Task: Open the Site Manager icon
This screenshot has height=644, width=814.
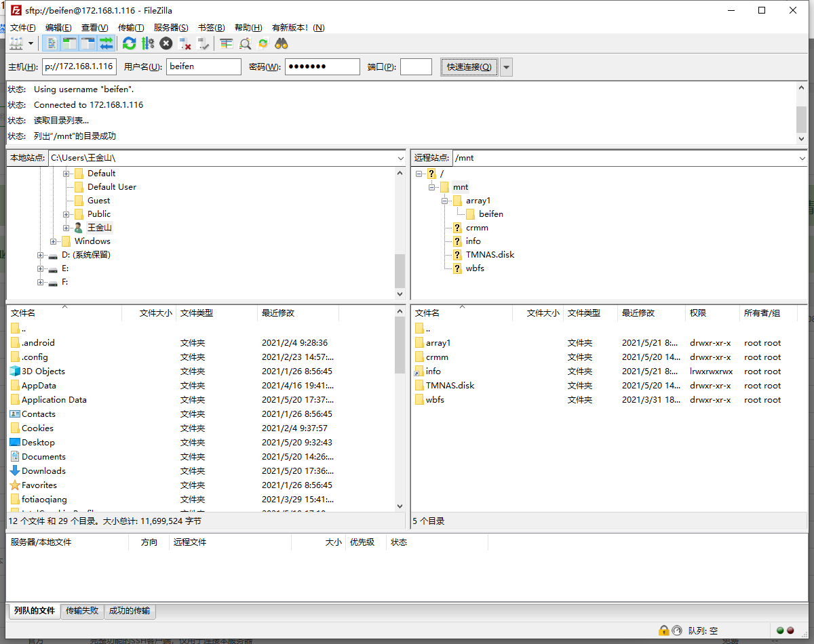Action: point(16,43)
